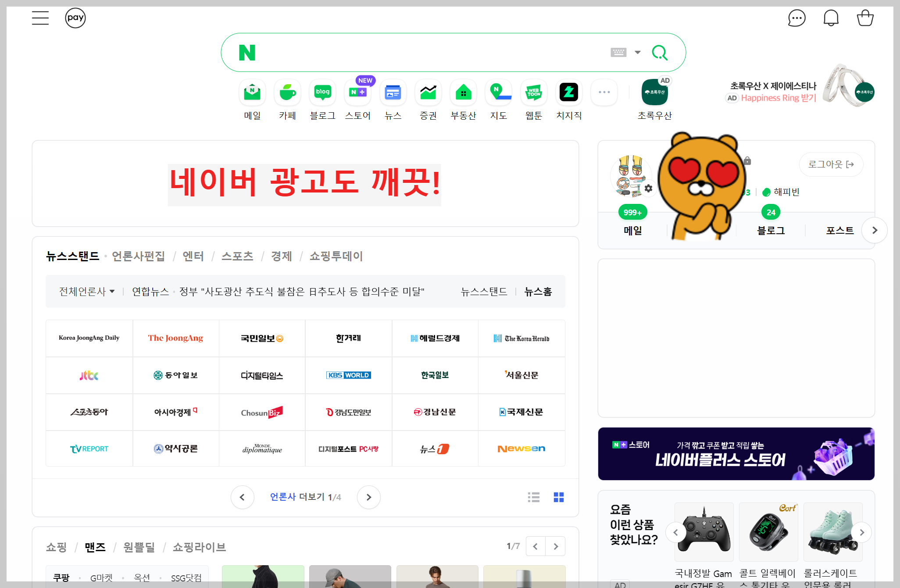The width and height of the screenshot is (900, 588).
Task: Go to next shopping page arrow
Action: 556,546
